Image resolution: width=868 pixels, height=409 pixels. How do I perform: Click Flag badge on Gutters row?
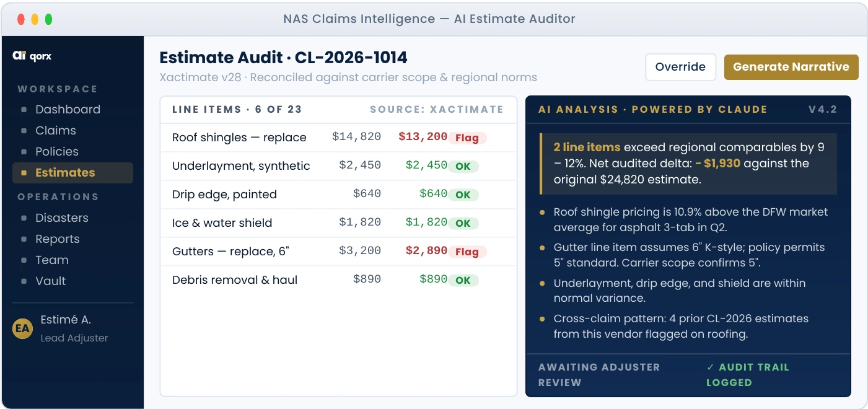coord(467,252)
